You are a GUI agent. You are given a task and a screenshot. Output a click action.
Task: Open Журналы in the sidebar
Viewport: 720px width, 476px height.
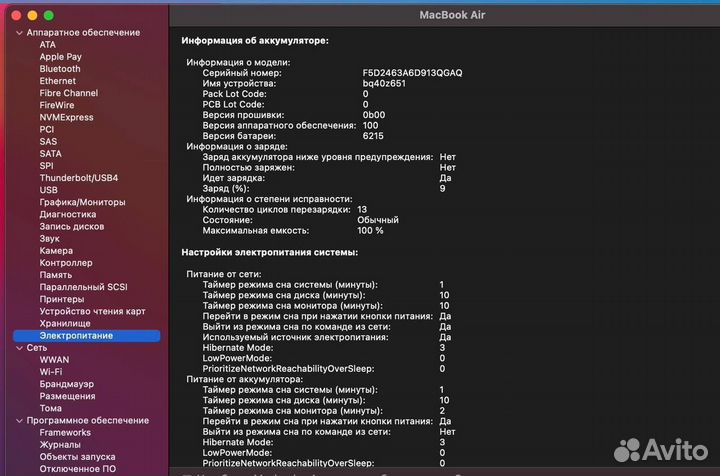pos(60,445)
